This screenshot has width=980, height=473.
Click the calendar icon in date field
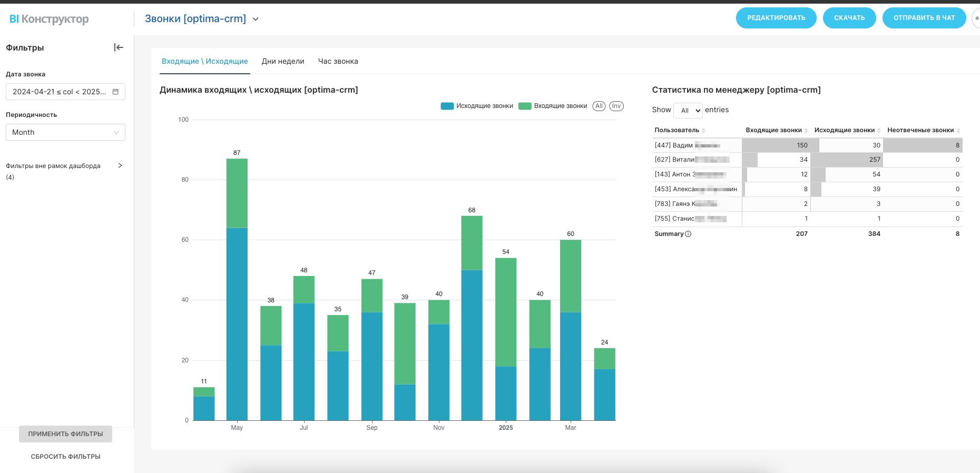pos(115,92)
